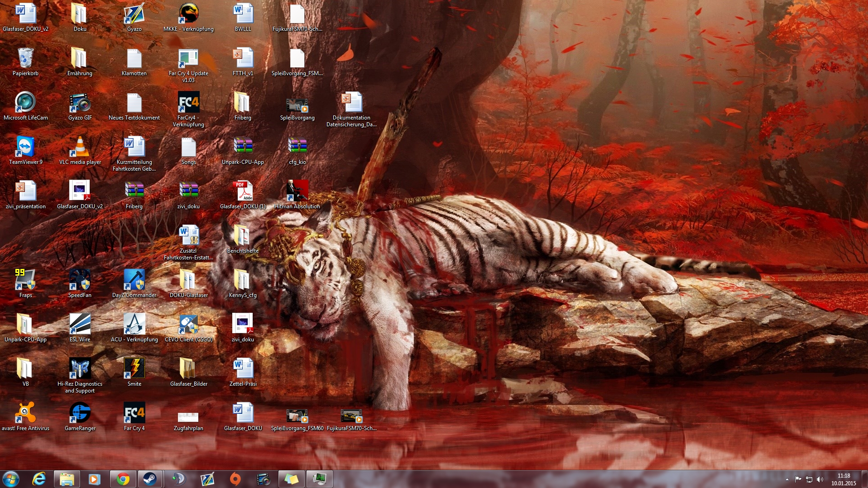Select the DayZ Commander shortcut
Viewport: 868px width, 488px height.
[x=134, y=283]
